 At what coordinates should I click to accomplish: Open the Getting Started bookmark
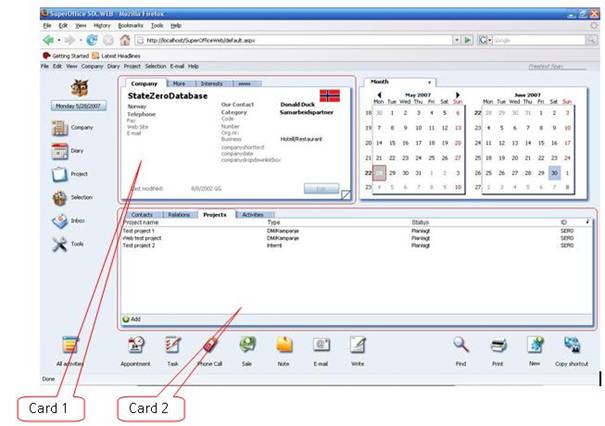66,56
